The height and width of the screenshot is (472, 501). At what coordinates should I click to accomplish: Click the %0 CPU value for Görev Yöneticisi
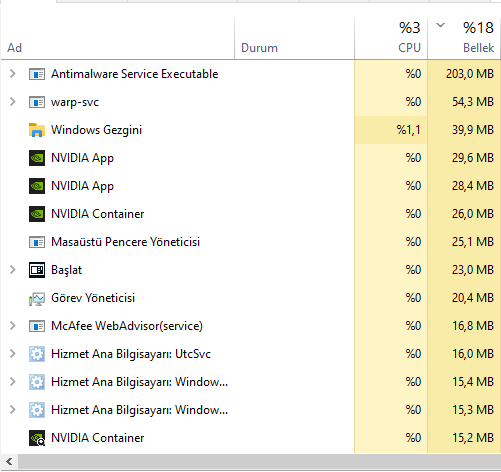(x=413, y=298)
